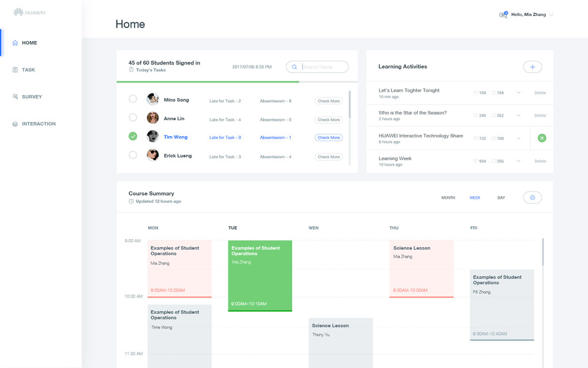Click the green sign-in progress bar
This screenshot has width=588, height=368.
[x=208, y=82]
